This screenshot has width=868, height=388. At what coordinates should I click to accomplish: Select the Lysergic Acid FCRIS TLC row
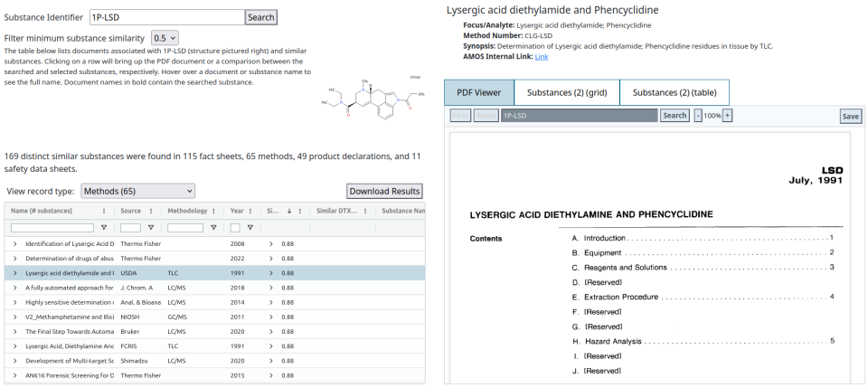(215, 346)
